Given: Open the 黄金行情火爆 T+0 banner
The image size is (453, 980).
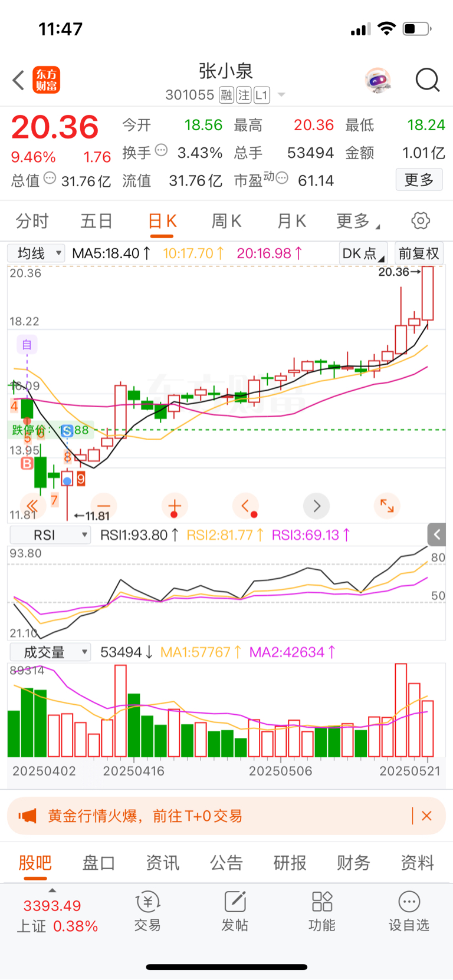Looking at the screenshot, I should [x=226, y=816].
